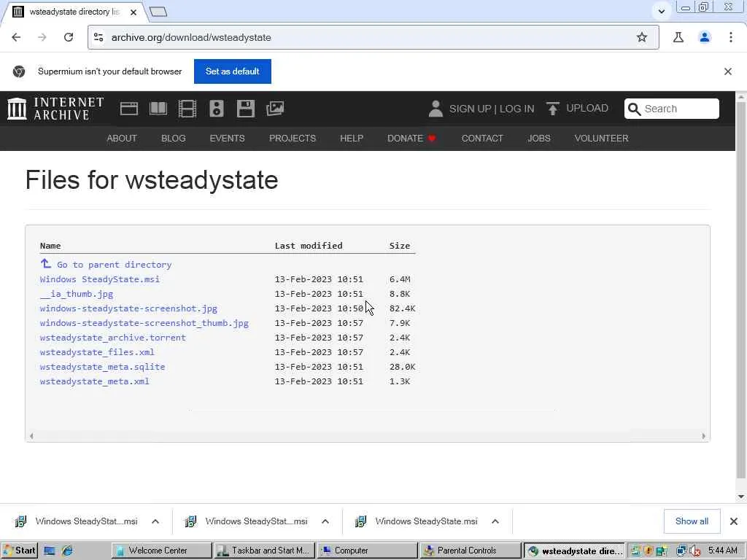Go back to the previous page
This screenshot has height=560, width=747.
coord(16,37)
